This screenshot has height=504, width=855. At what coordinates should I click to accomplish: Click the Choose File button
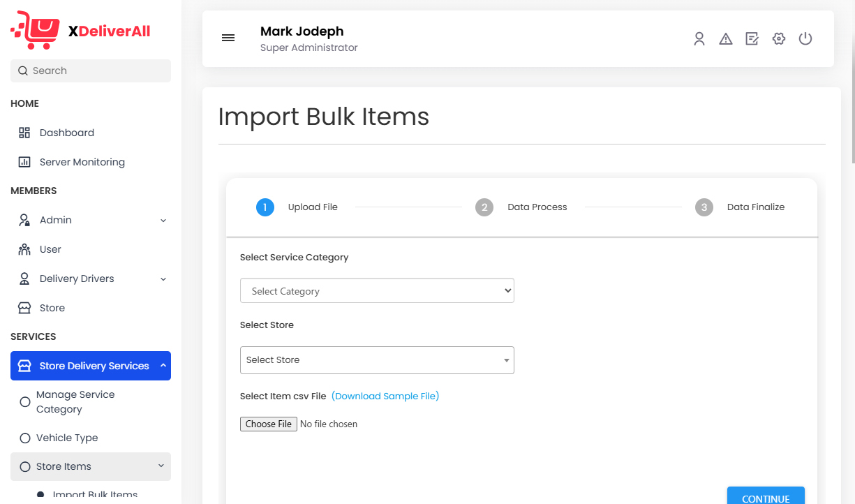269,424
